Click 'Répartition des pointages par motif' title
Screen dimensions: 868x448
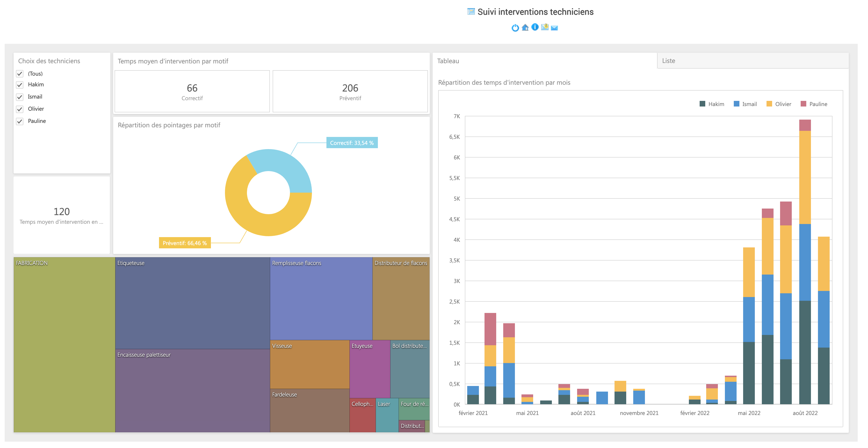point(169,125)
